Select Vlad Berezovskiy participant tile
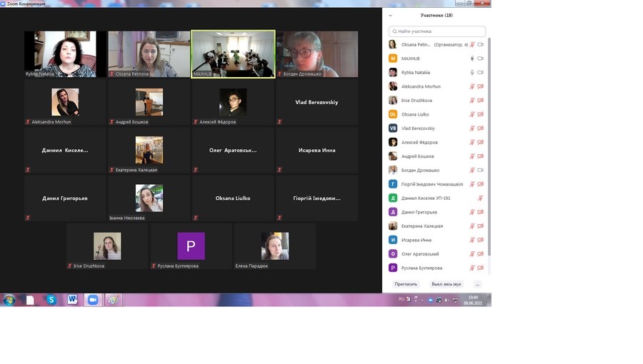643x364 pixels. click(317, 102)
